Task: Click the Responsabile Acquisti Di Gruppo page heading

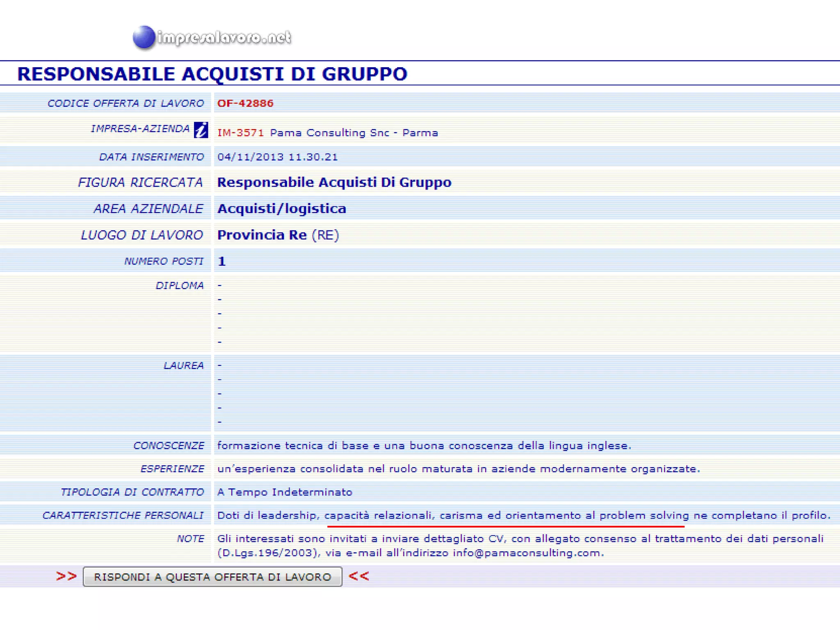Action: click(212, 74)
